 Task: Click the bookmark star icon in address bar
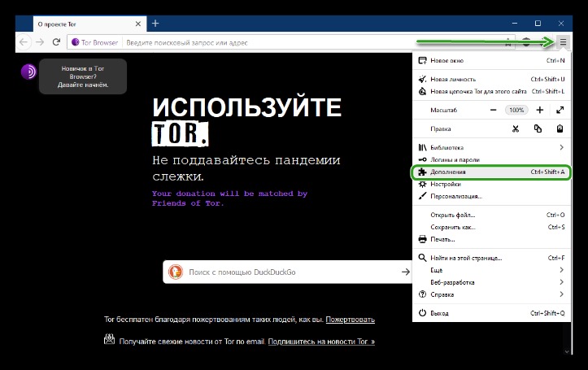508,42
